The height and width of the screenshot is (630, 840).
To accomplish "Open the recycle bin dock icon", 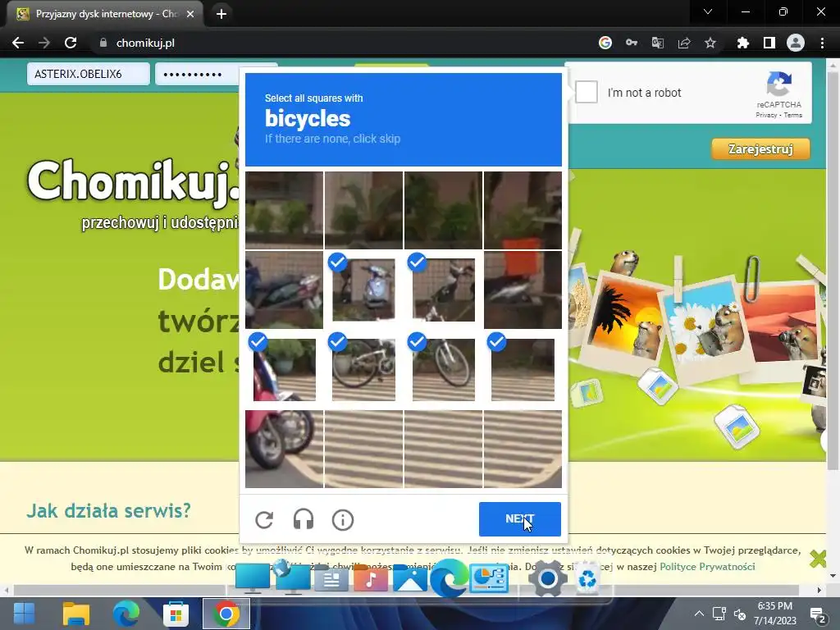I will 587,578.
